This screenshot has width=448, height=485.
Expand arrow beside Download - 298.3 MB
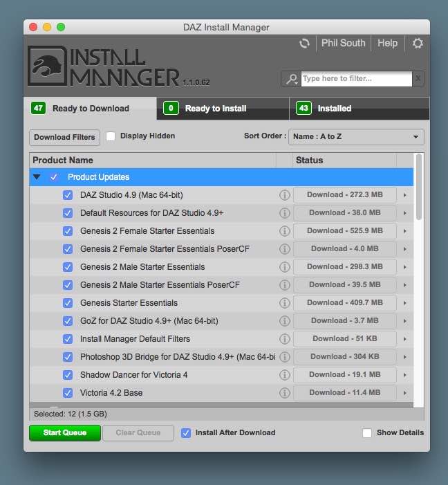tap(404, 267)
